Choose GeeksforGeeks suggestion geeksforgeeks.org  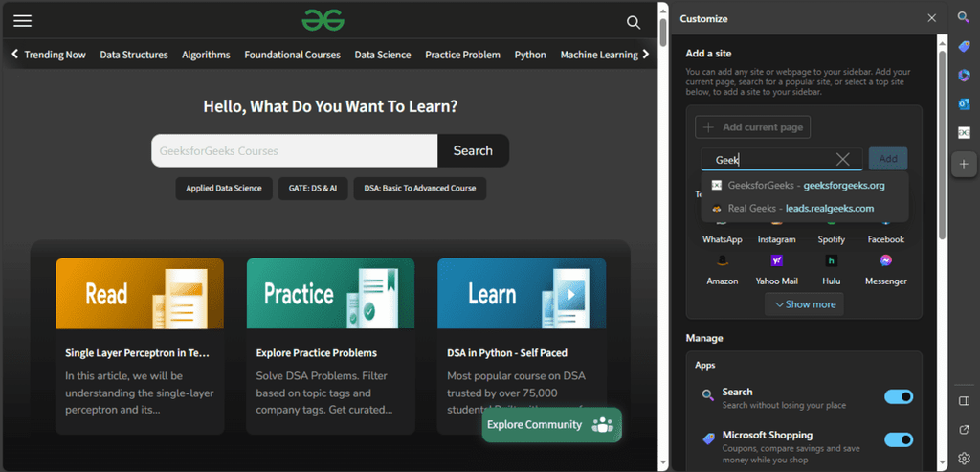click(x=804, y=186)
